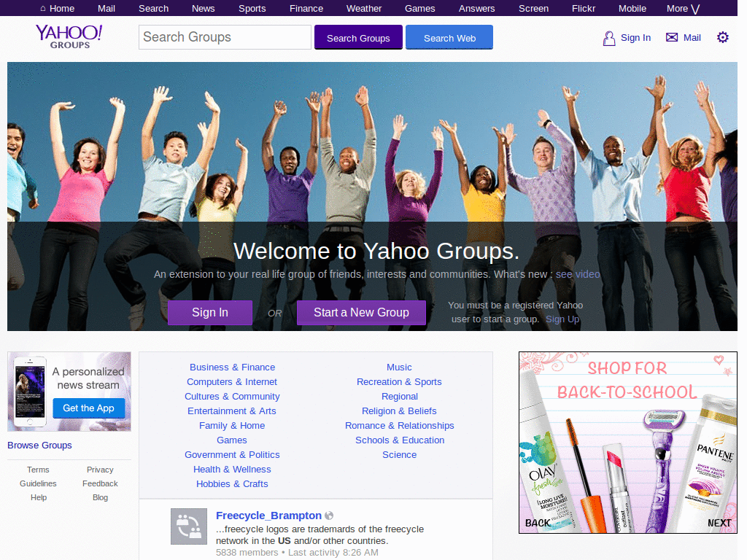Browse Family & Home category
Screen dimensions: 747x560
[x=232, y=426]
